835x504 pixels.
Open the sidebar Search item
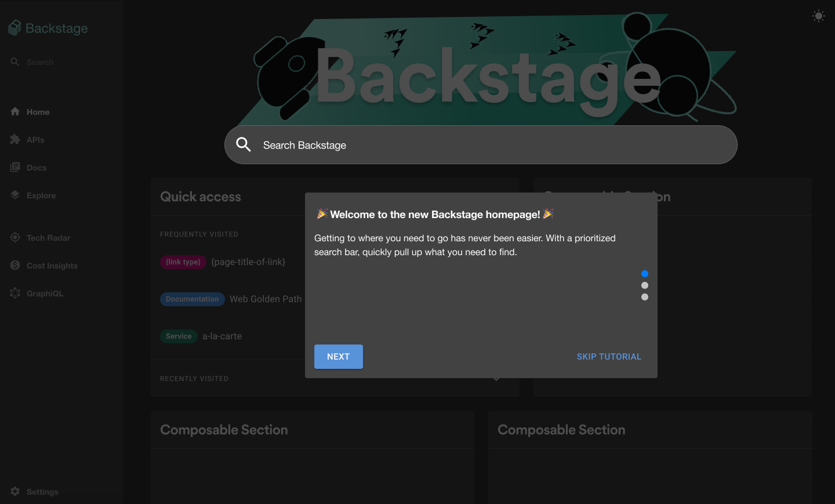coord(40,62)
